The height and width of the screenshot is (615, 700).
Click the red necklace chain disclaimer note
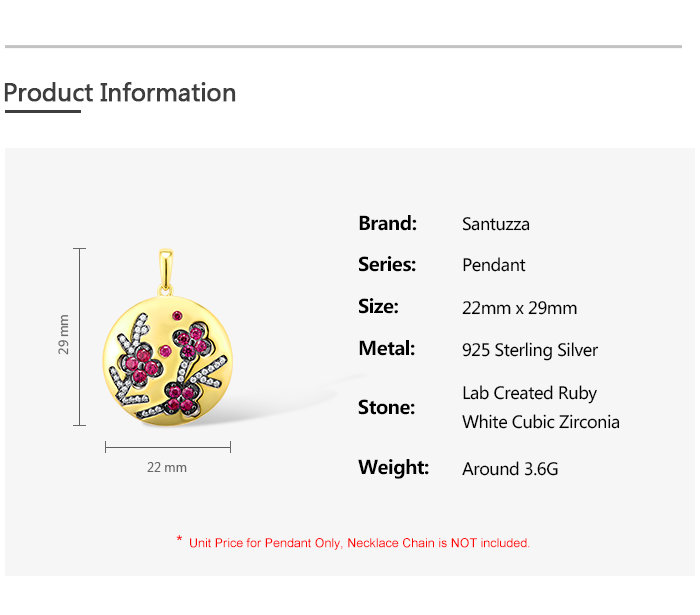click(x=359, y=543)
